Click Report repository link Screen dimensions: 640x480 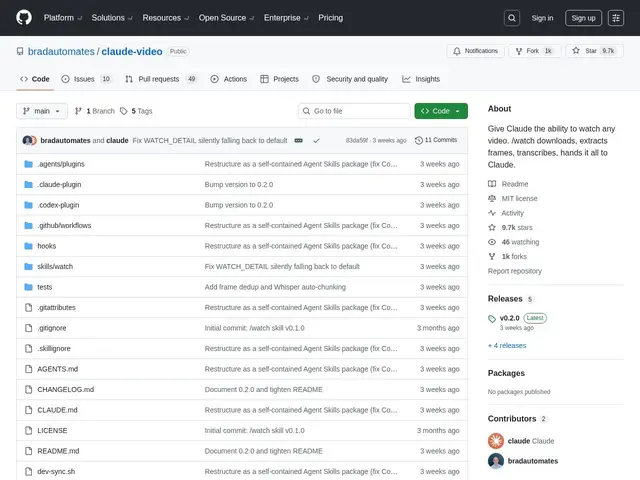[x=515, y=271]
